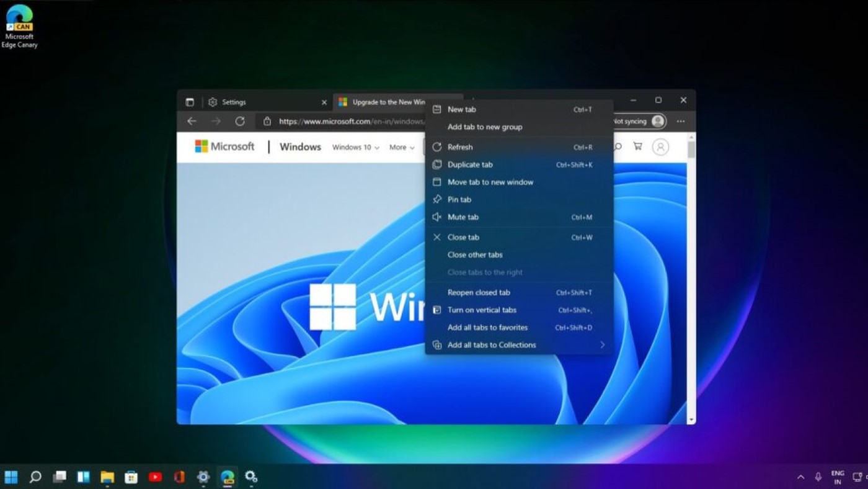Open Edge Settings and more ellipsis menu
This screenshot has height=489, width=868.
point(681,121)
